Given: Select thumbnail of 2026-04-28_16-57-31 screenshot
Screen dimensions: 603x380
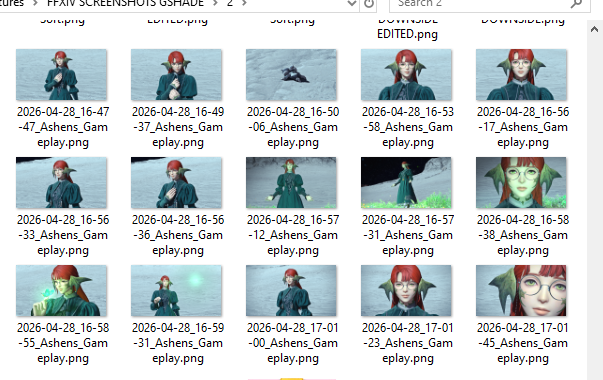Looking at the screenshot, I should click(x=406, y=183).
